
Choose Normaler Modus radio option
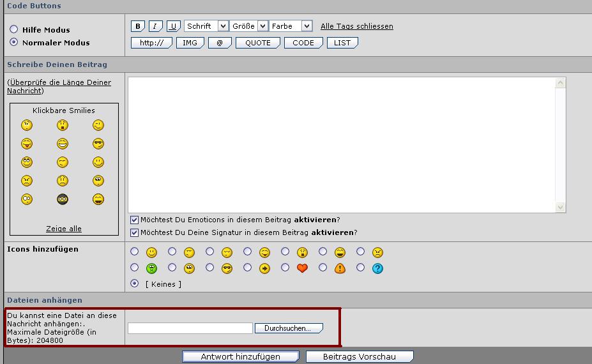click(x=14, y=42)
